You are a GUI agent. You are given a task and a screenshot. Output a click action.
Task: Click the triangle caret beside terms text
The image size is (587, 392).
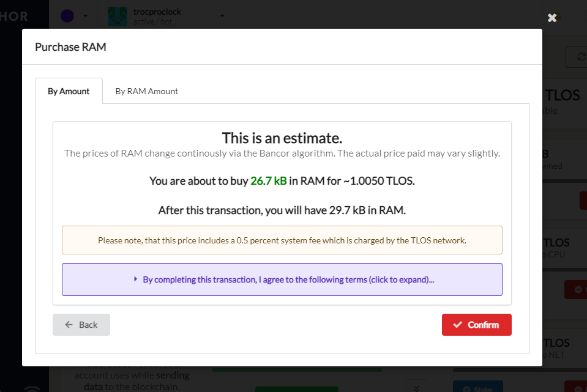point(135,279)
